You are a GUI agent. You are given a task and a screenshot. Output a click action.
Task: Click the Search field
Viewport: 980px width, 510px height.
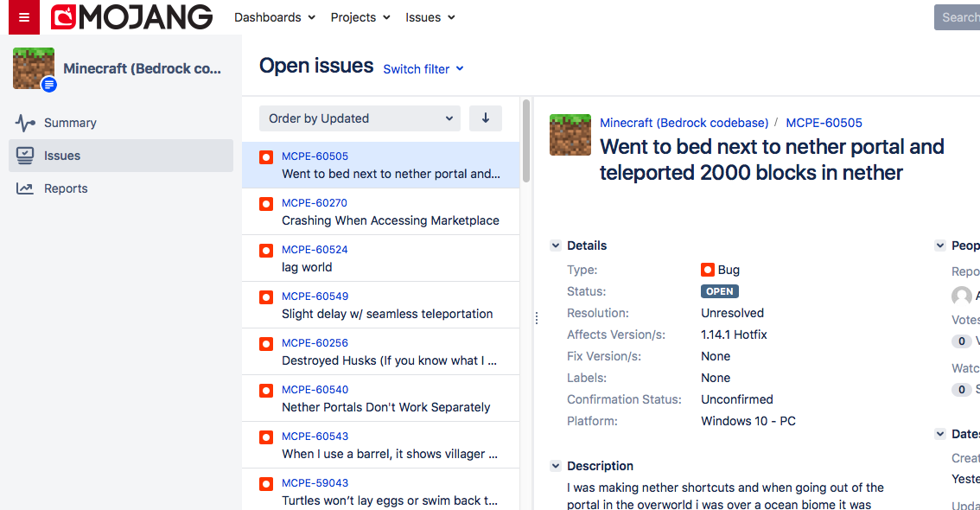(958, 17)
